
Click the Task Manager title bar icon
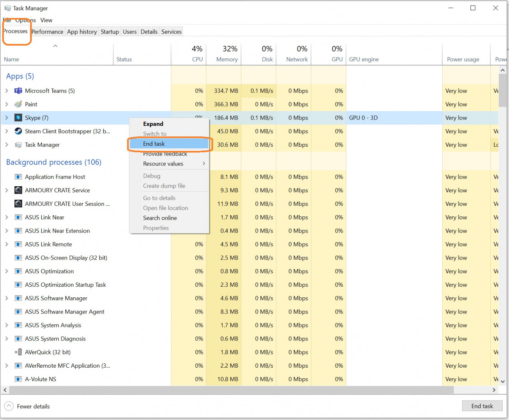[7, 8]
